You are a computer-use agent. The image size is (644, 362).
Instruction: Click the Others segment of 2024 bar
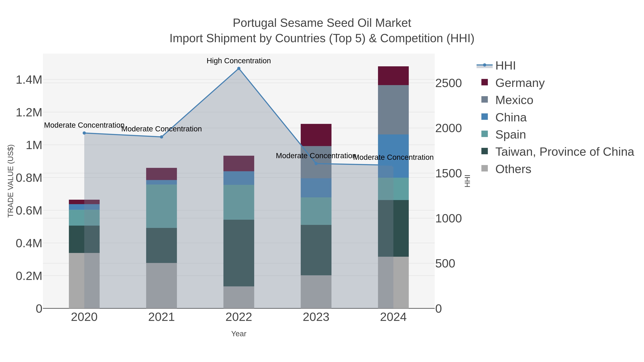click(x=393, y=283)
